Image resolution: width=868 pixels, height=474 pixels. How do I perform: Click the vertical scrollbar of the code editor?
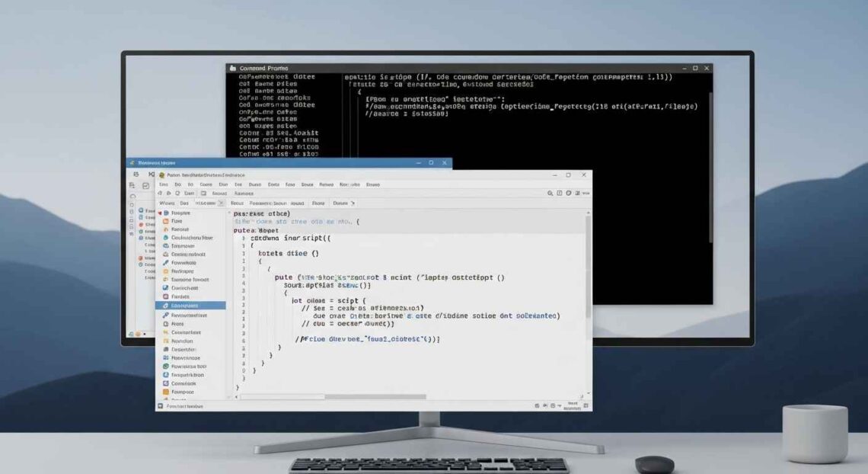coord(587,267)
